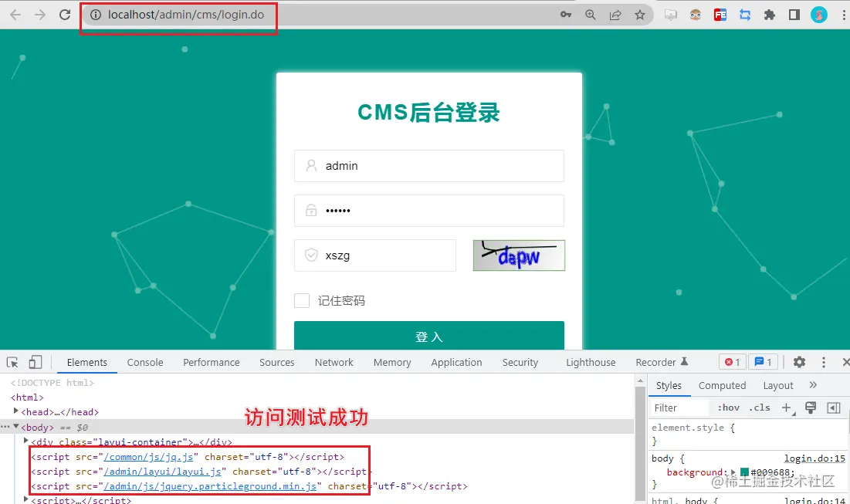
Task: Select the Computed pane tab
Action: click(722, 385)
